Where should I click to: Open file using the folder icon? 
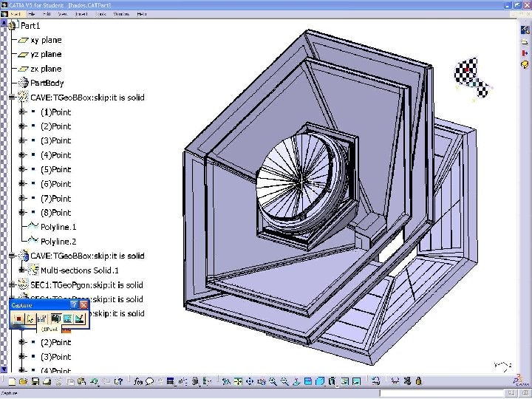pyautogui.click(x=24, y=381)
